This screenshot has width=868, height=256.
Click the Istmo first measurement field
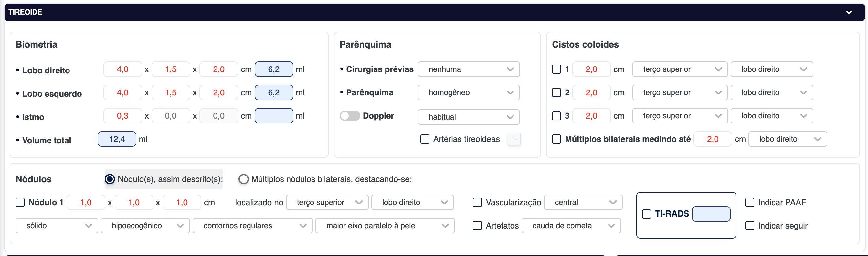click(x=123, y=116)
